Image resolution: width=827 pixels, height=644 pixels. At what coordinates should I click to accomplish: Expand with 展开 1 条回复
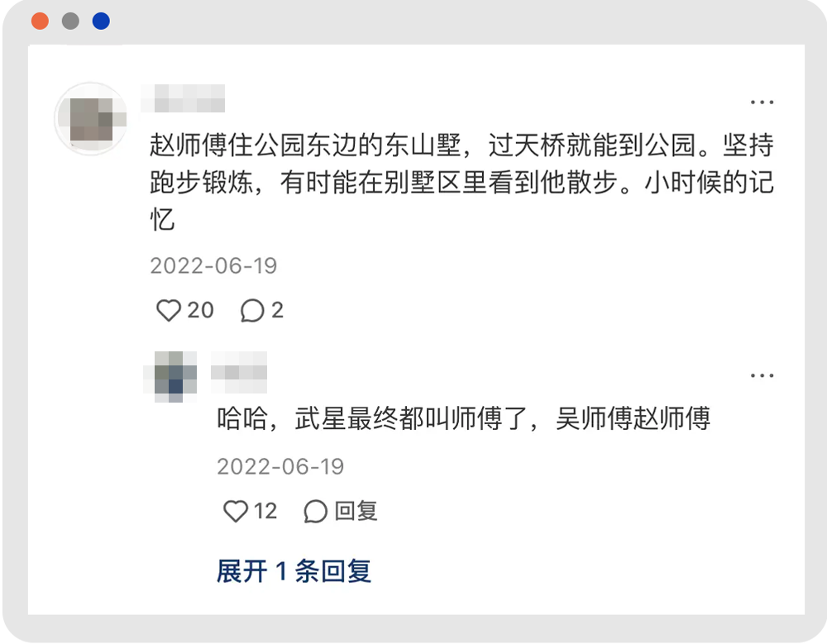click(294, 571)
